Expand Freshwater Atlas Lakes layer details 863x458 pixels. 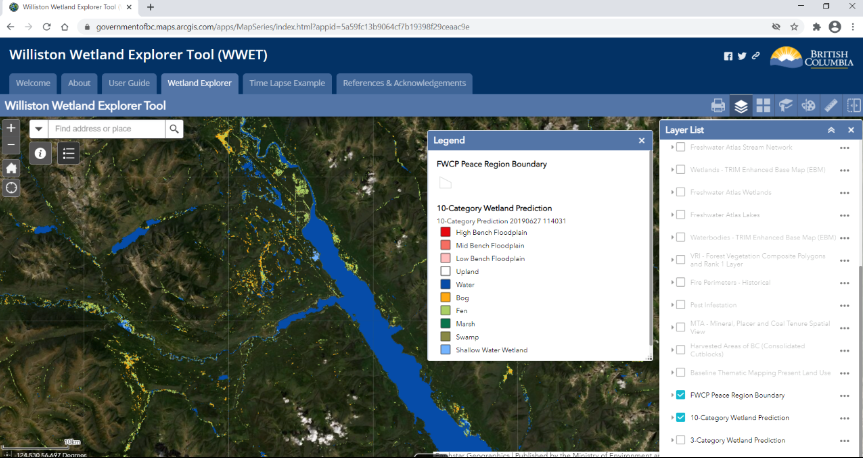[x=673, y=215]
